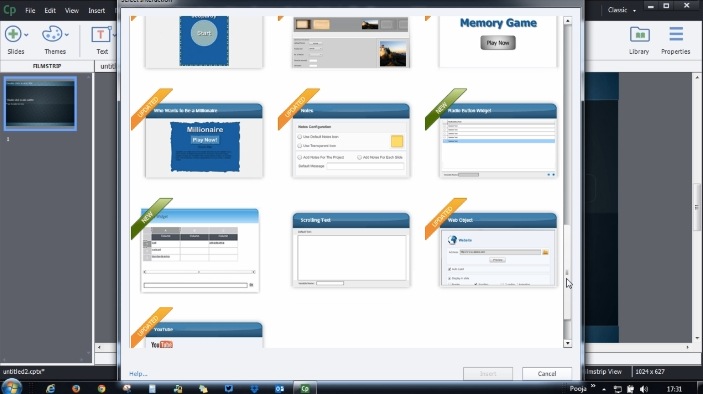Image resolution: width=703 pixels, height=394 pixels.
Task: Launch Firefox from the taskbar
Action: click(76, 388)
